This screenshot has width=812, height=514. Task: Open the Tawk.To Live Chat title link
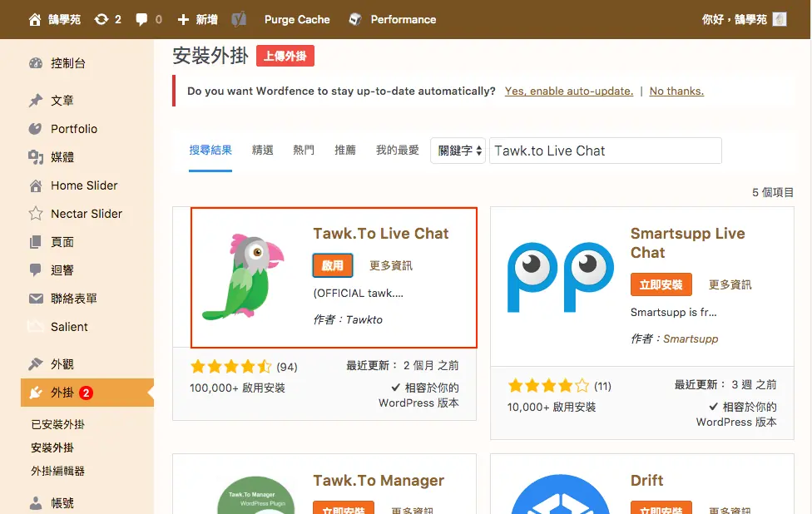pyautogui.click(x=381, y=234)
